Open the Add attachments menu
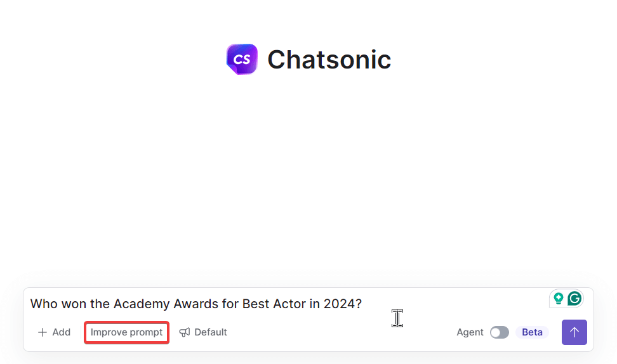 [54, 332]
